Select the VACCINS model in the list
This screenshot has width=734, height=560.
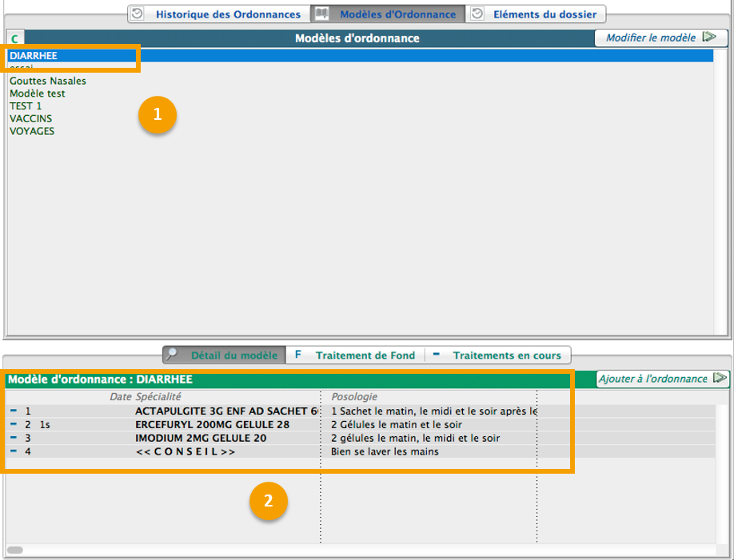pyautogui.click(x=30, y=118)
